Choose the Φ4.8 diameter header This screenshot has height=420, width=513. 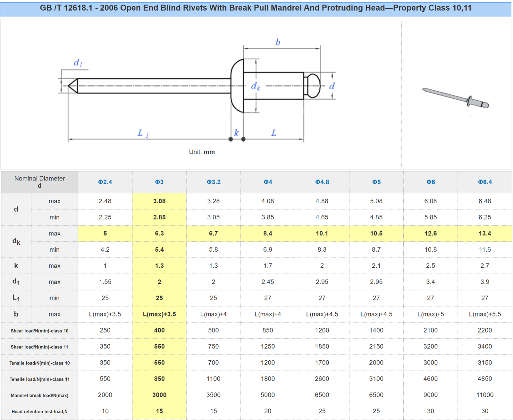(x=322, y=182)
